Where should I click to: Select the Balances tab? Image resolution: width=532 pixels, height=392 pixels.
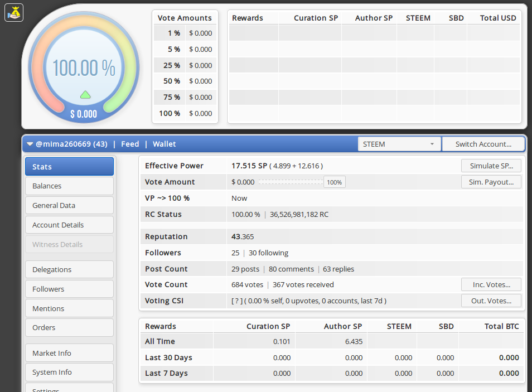pyautogui.click(x=69, y=186)
